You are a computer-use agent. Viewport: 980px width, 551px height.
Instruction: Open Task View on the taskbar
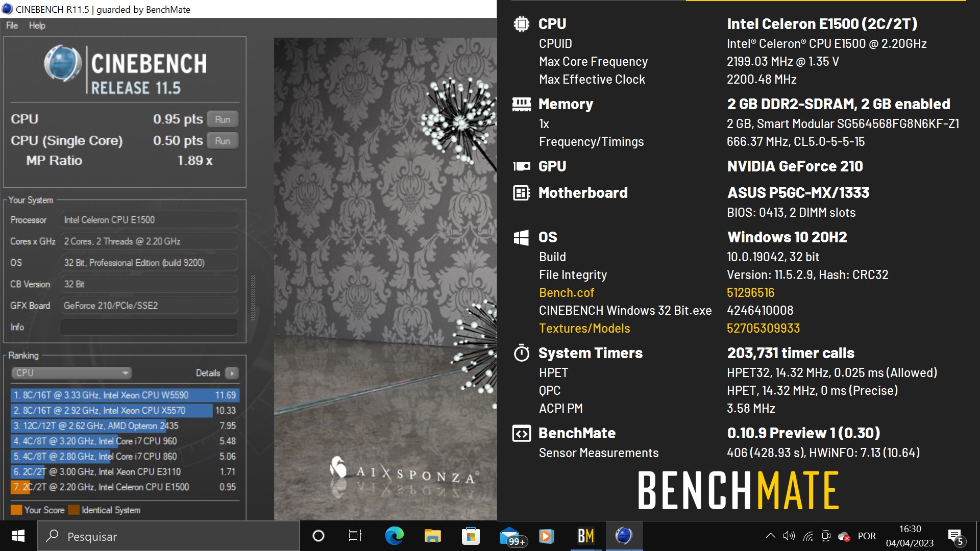(355, 536)
